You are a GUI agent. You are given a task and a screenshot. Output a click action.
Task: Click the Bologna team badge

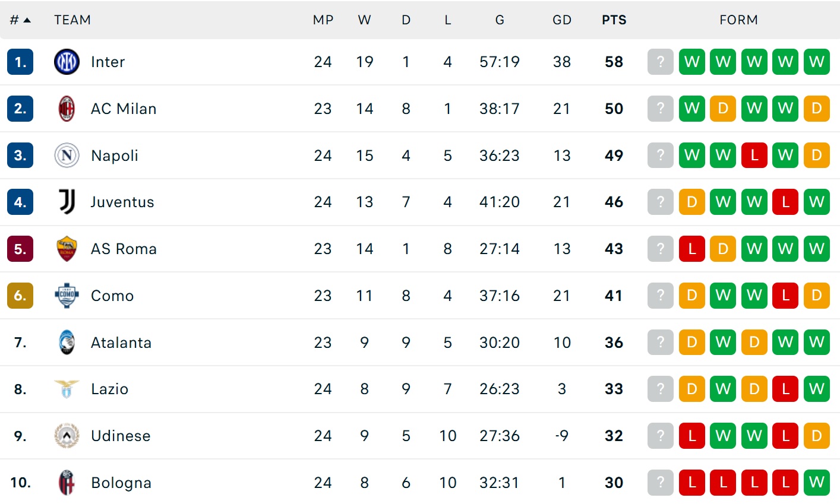67,483
